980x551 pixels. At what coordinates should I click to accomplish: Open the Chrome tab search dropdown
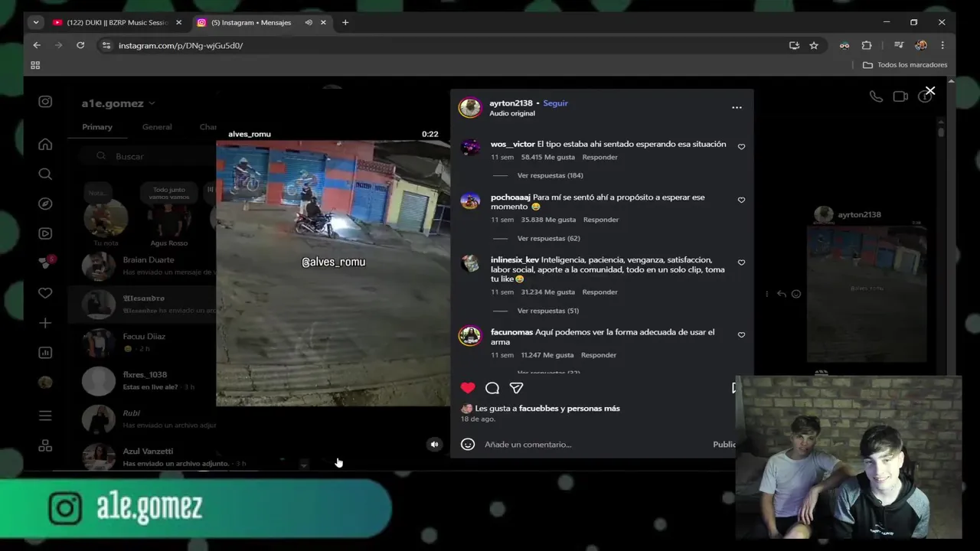pos(35,22)
